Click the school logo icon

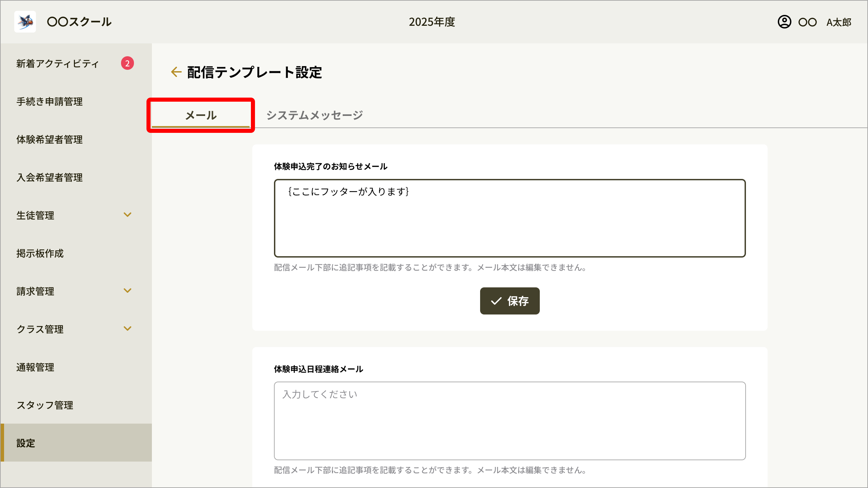25,22
